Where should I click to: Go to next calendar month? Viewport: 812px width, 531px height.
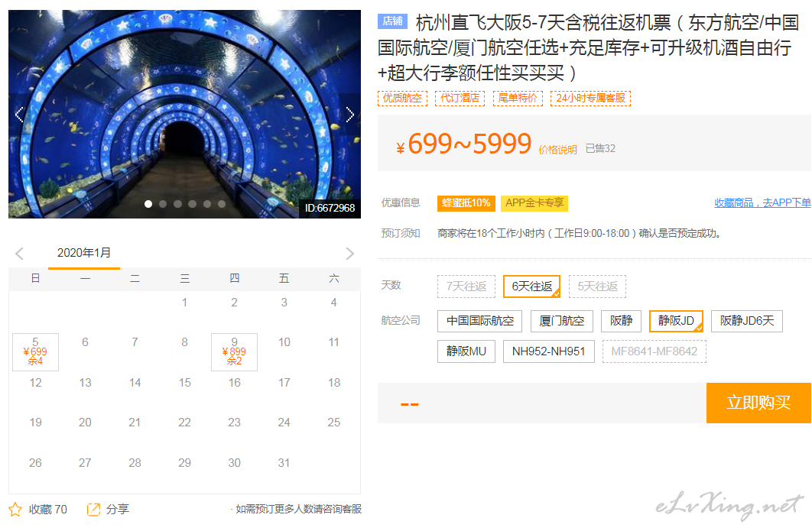[x=350, y=253]
